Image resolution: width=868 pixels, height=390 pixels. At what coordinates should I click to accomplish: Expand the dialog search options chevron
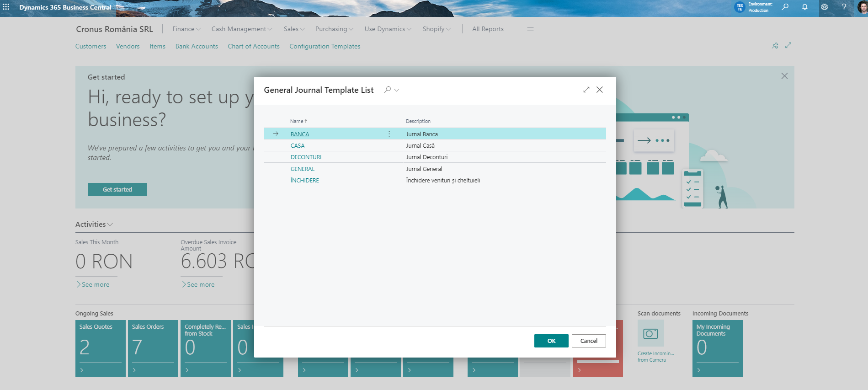point(397,90)
